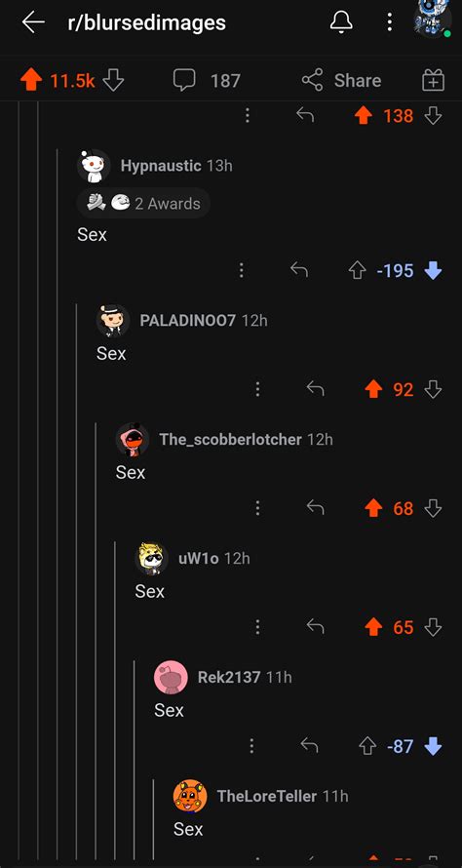This screenshot has height=868, width=462.
Task: Open options menu on Rek2137's comment
Action: tap(251, 746)
